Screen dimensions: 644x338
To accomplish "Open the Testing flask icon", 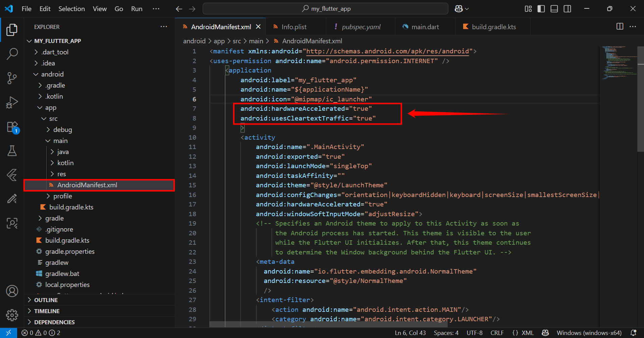I will 12,151.
